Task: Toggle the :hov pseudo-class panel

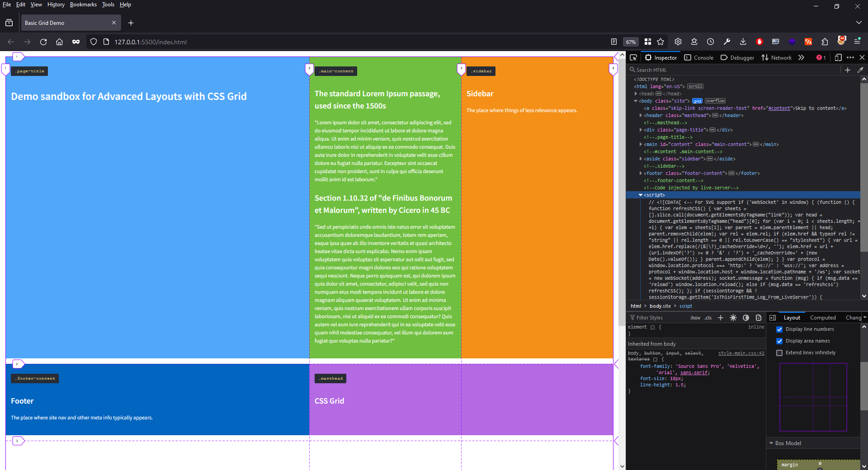Action: click(695, 318)
